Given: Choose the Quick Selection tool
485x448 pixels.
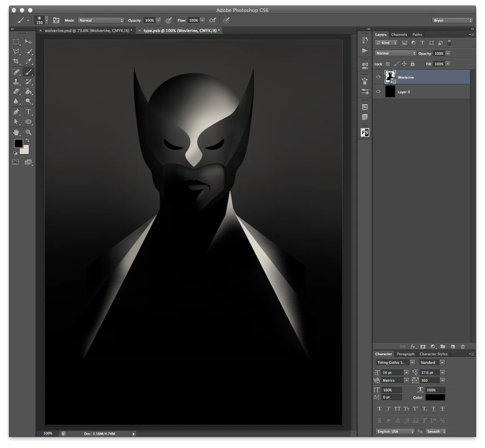Looking at the screenshot, I should (x=28, y=51).
